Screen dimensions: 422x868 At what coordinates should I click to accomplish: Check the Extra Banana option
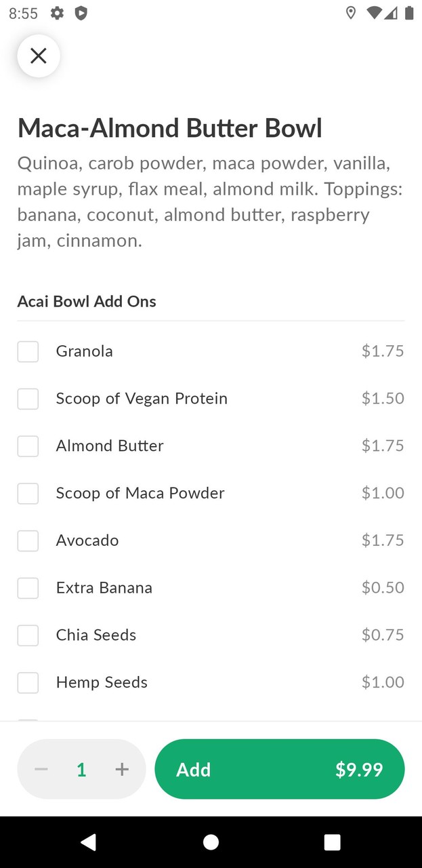(x=28, y=588)
